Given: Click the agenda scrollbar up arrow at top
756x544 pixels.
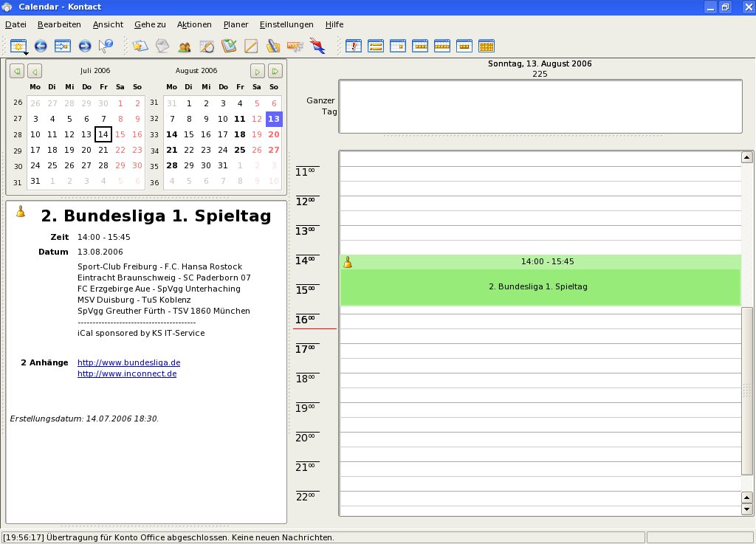Looking at the screenshot, I should (747, 157).
